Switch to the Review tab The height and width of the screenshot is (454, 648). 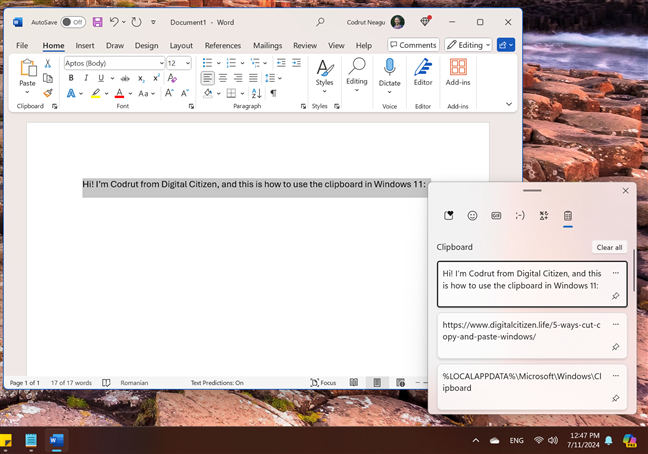coord(305,45)
